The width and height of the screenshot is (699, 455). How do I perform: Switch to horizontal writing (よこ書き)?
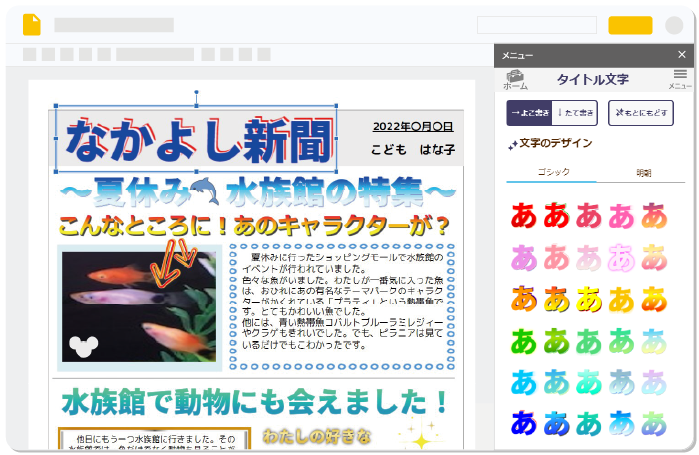click(528, 113)
